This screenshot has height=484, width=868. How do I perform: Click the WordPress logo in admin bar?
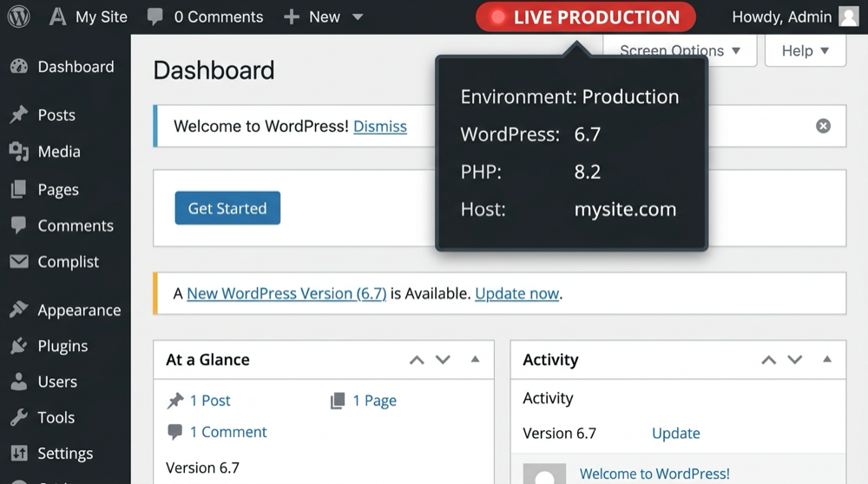point(18,16)
